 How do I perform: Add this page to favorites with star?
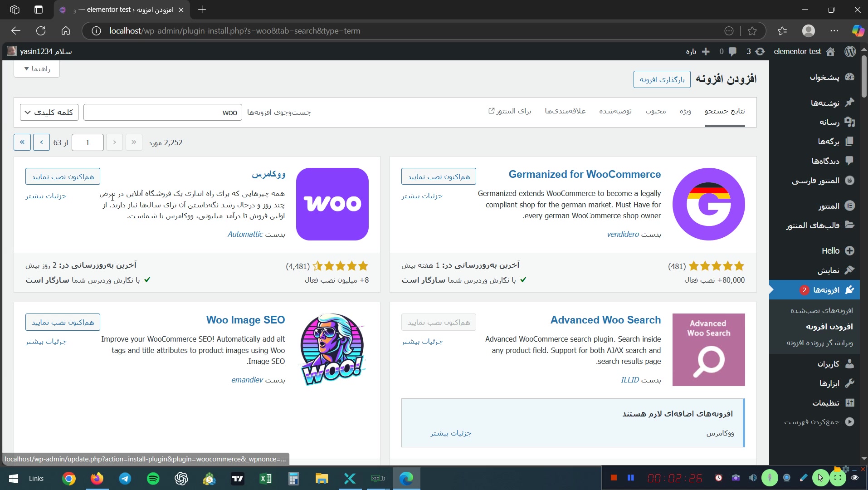752,31
